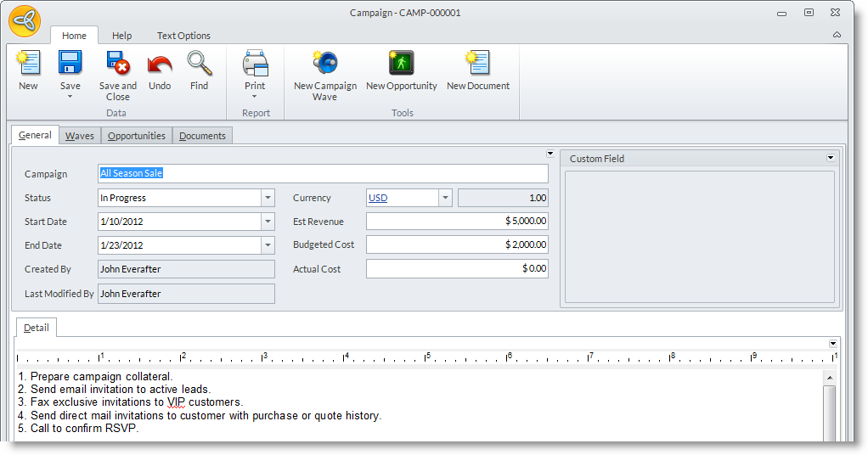The image size is (868, 455).
Task: Expand the Custom Field panel menu arrow
Action: coord(830,158)
